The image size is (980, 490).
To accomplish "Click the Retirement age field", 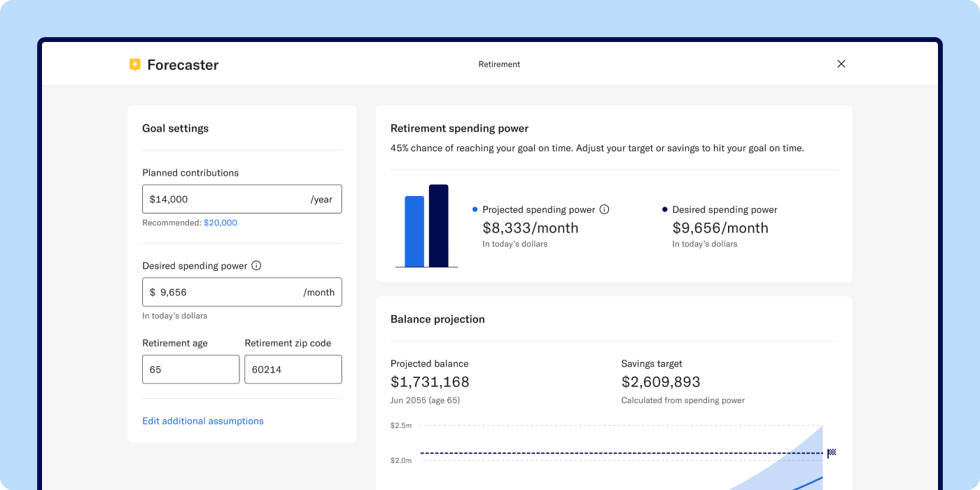I will point(190,370).
